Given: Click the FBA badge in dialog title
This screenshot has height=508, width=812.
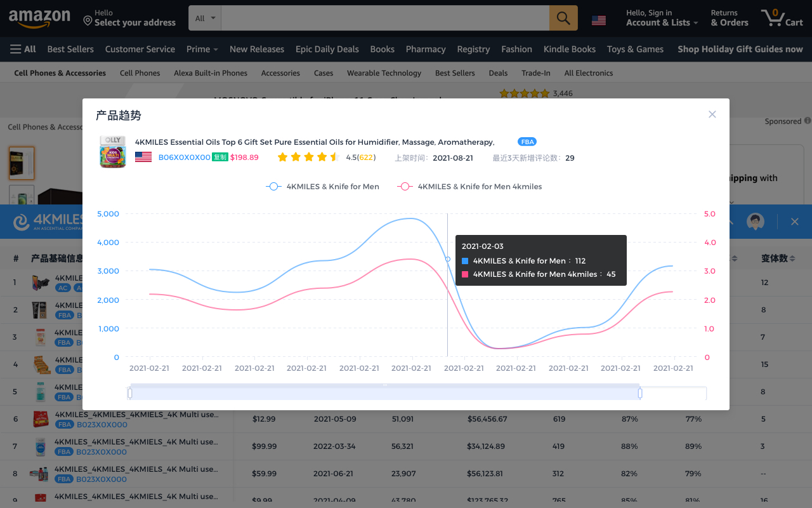Looking at the screenshot, I should [527, 142].
